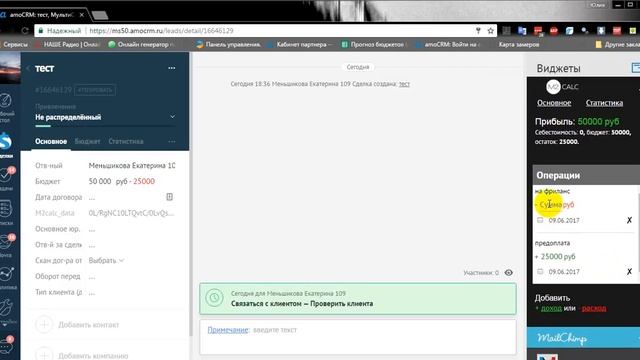Screen dimensions: 640x360
Task: Toggle the eye icon next to Участники
Action: pyautogui.click(x=509, y=273)
